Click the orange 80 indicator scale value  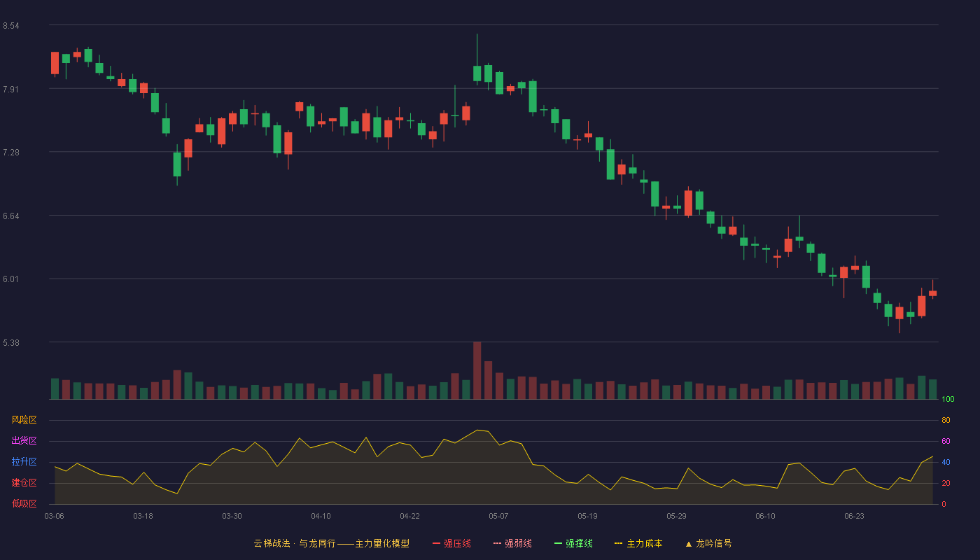pos(946,420)
